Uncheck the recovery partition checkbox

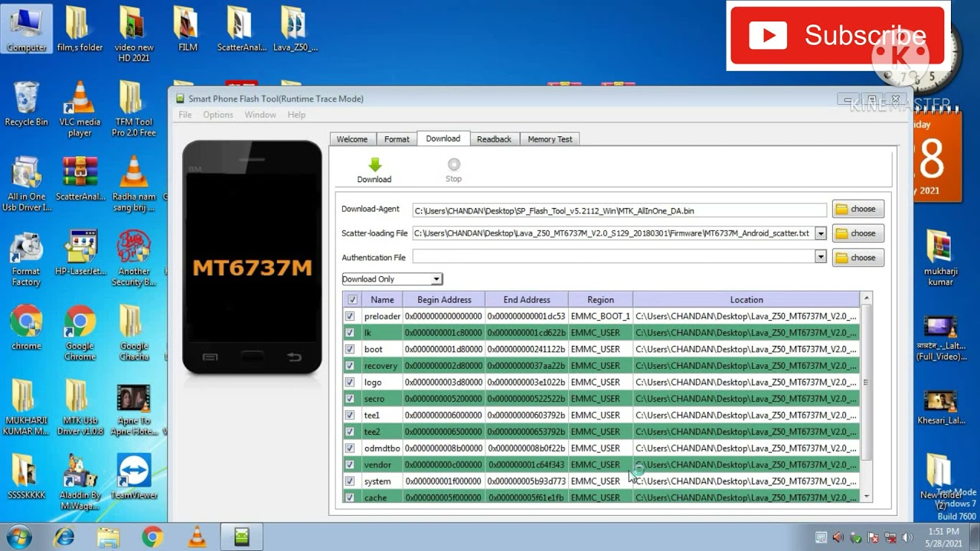pos(350,366)
